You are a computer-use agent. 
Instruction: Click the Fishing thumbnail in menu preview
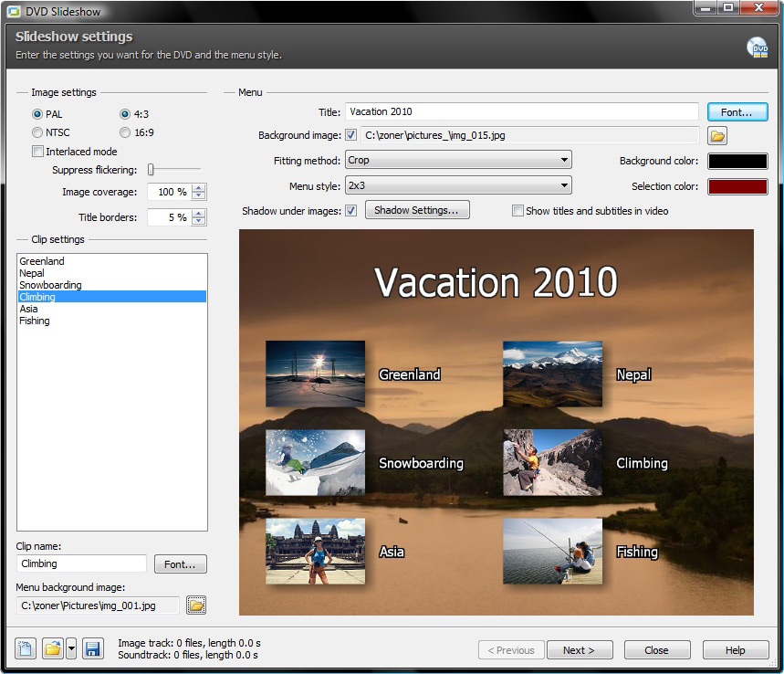(x=552, y=551)
